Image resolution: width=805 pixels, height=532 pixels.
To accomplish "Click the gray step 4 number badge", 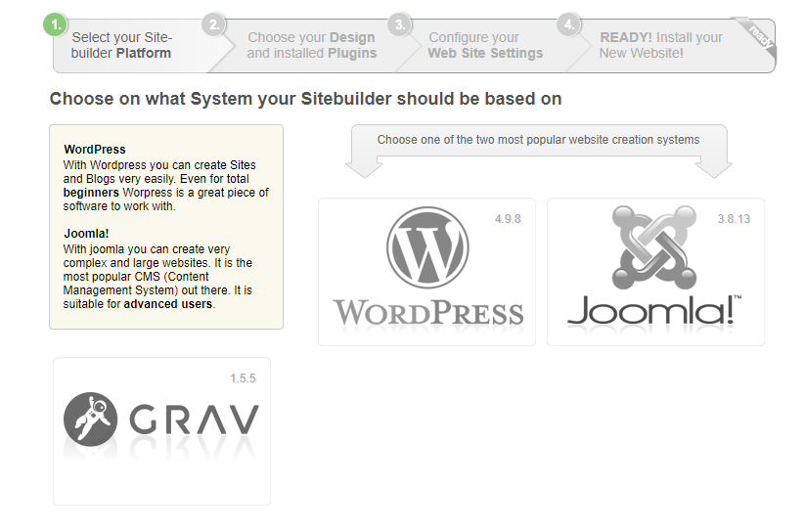I will click(x=568, y=24).
